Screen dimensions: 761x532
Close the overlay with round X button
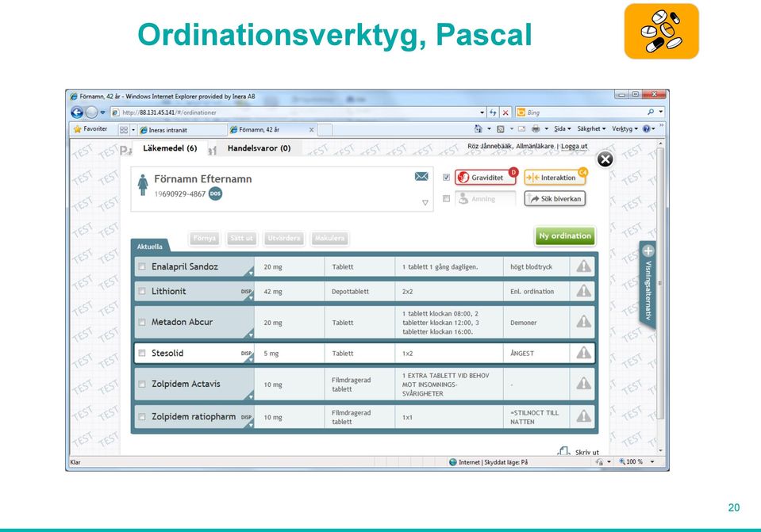point(605,159)
